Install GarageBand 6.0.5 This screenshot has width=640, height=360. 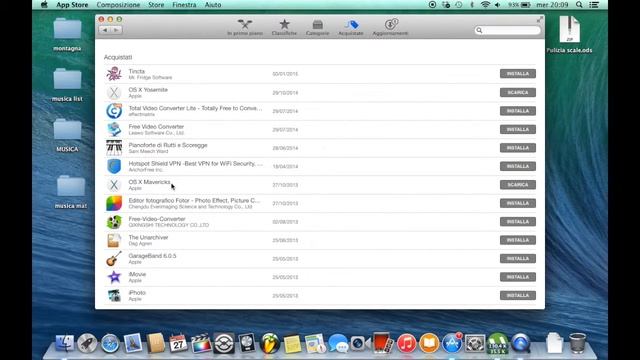click(518, 258)
